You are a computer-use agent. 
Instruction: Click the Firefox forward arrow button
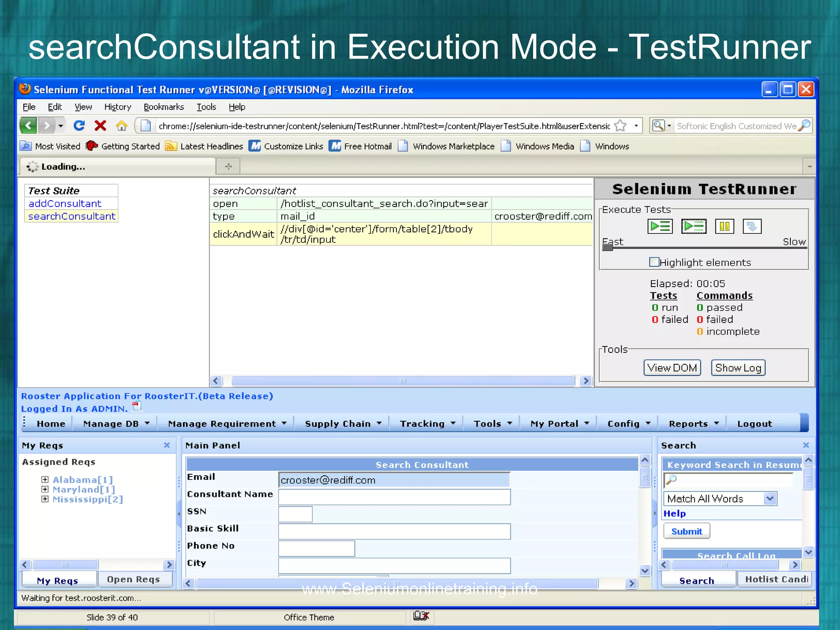click(x=47, y=126)
